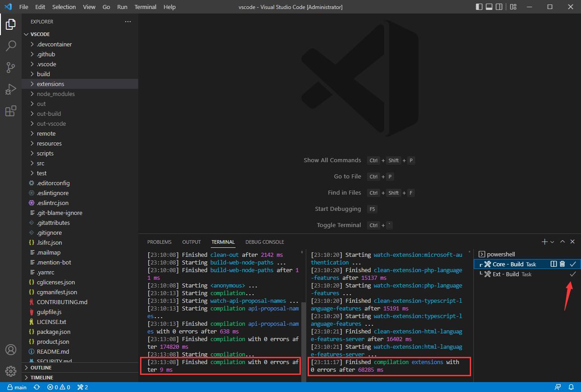Maximize panel size with caret icon
Screen dimensions: 581x392
[563, 242]
